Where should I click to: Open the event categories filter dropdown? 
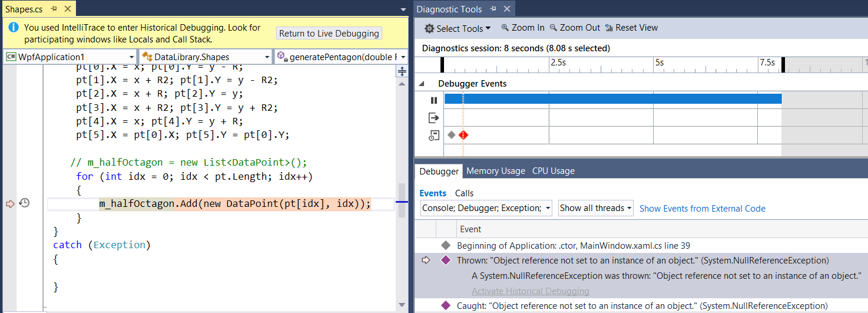486,208
